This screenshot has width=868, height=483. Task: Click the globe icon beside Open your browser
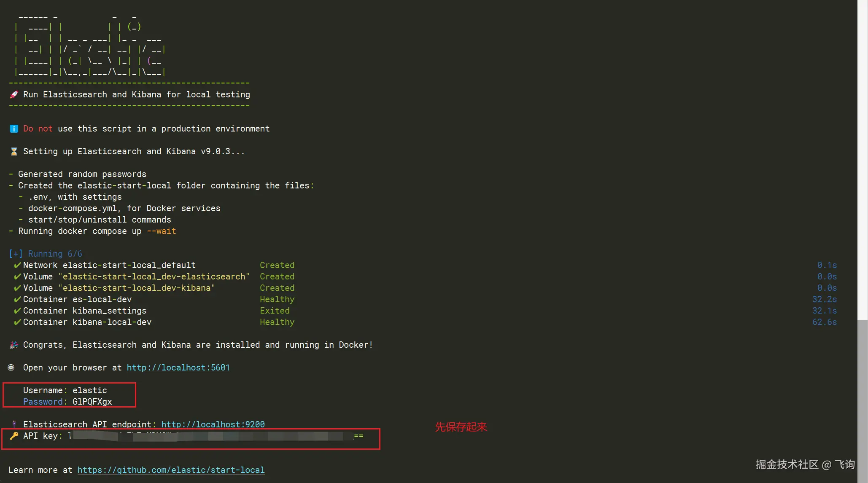[11, 368]
